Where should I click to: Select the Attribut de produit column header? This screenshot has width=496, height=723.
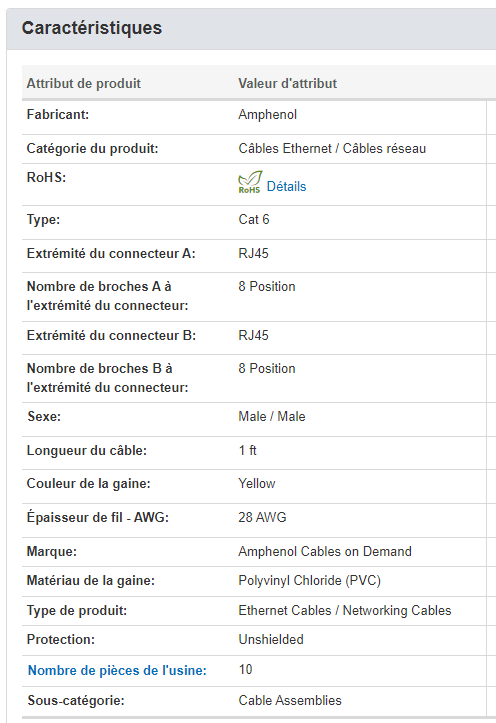click(x=83, y=83)
